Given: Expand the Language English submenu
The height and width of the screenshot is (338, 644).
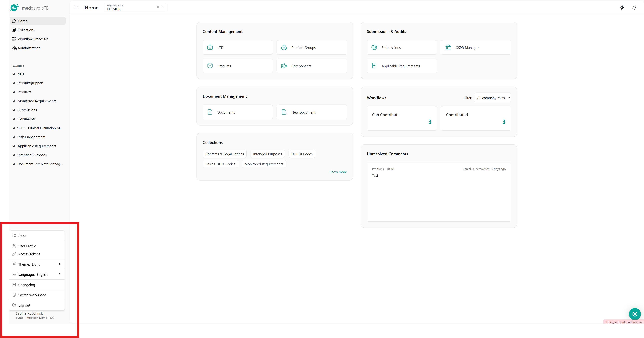Looking at the screenshot, I should tap(37, 274).
